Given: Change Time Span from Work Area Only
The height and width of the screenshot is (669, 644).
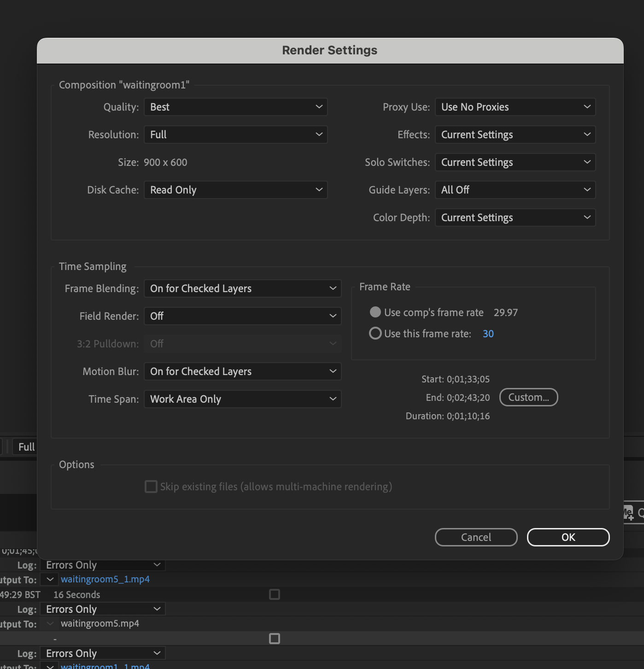Looking at the screenshot, I should coord(242,399).
